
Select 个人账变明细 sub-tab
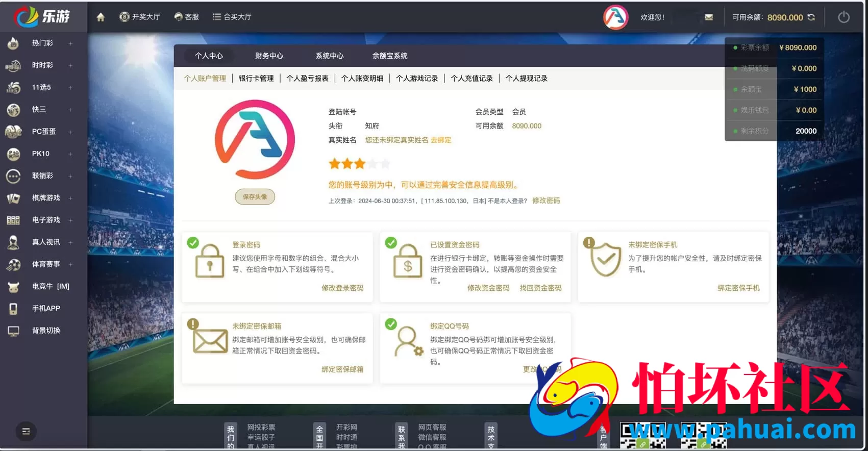362,78
